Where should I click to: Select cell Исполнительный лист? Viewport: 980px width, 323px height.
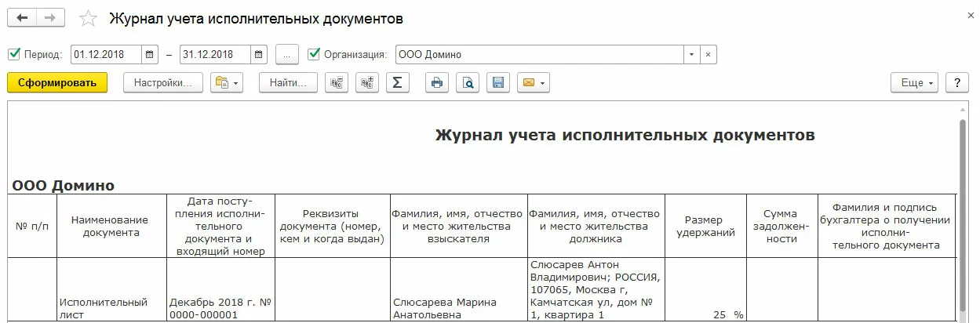click(111, 290)
